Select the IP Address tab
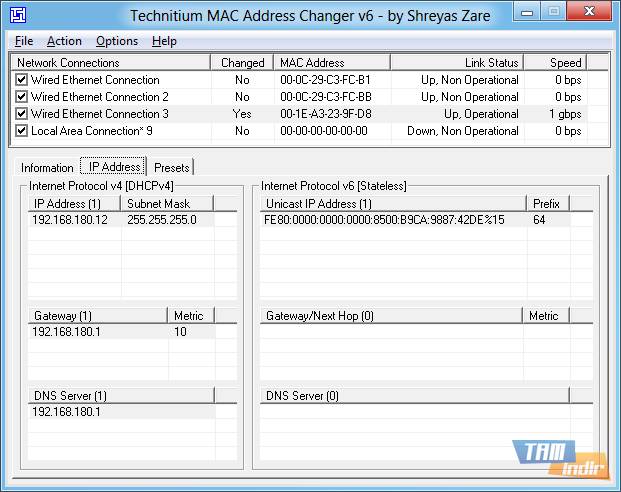621x492 pixels. click(114, 167)
